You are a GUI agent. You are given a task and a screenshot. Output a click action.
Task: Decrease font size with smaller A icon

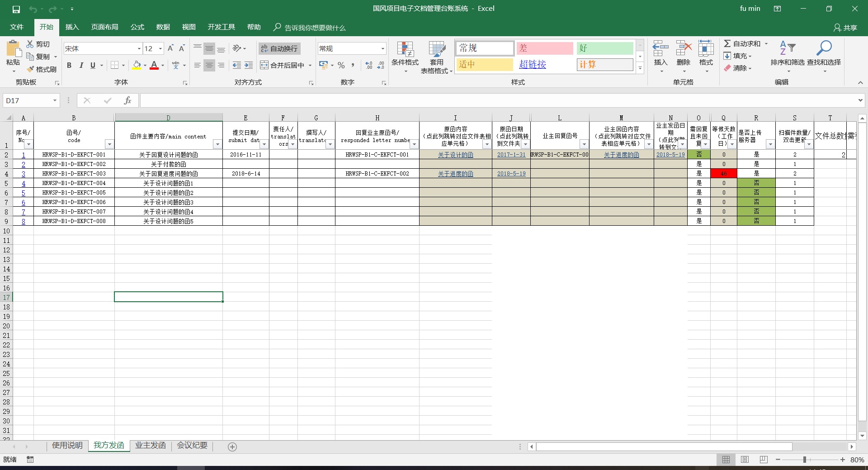point(182,48)
